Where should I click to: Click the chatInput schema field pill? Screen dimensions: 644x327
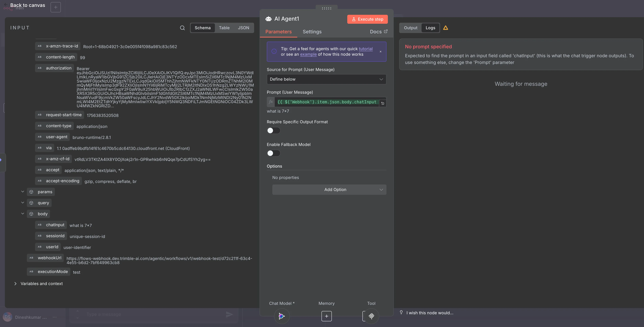pos(51,225)
